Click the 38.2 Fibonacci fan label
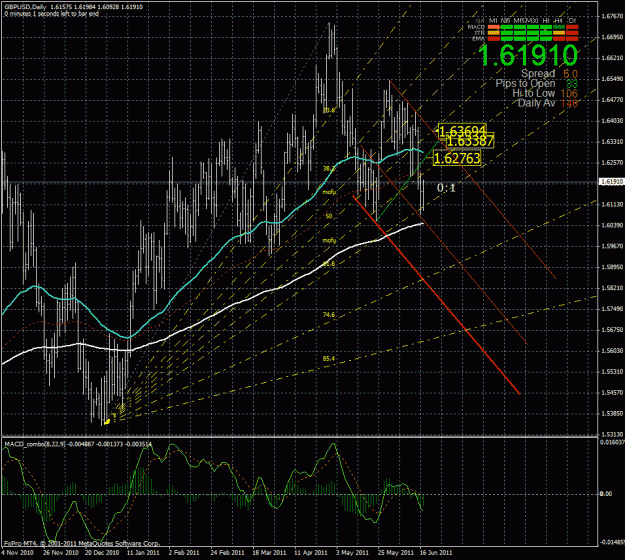Image resolution: width=625 pixels, height=560 pixels. click(x=329, y=169)
